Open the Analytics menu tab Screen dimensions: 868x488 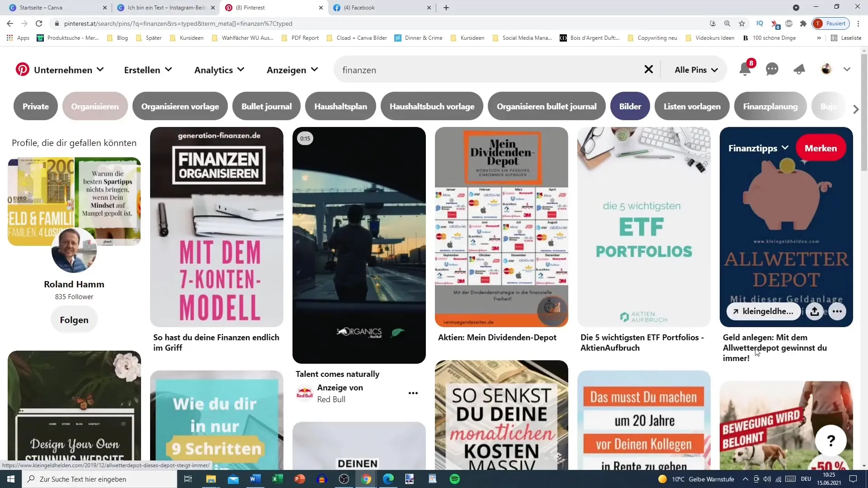[219, 70]
